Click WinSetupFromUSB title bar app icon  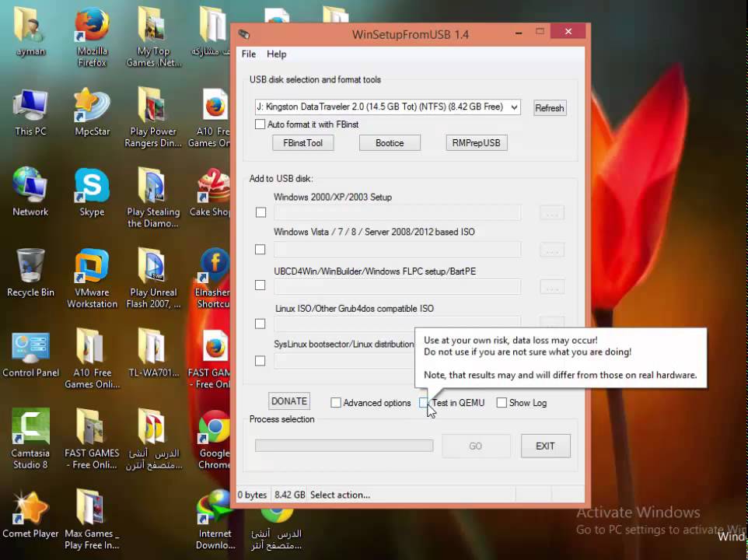[x=244, y=34]
